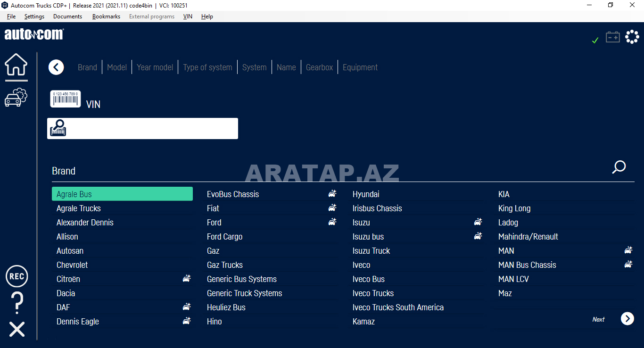Open the Settings menu
Viewport: 644px width, 348px height.
[x=34, y=17]
